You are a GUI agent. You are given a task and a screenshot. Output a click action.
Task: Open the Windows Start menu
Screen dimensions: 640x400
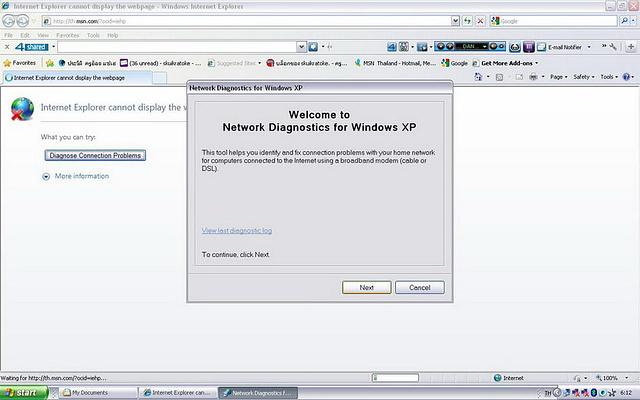click(x=24, y=393)
